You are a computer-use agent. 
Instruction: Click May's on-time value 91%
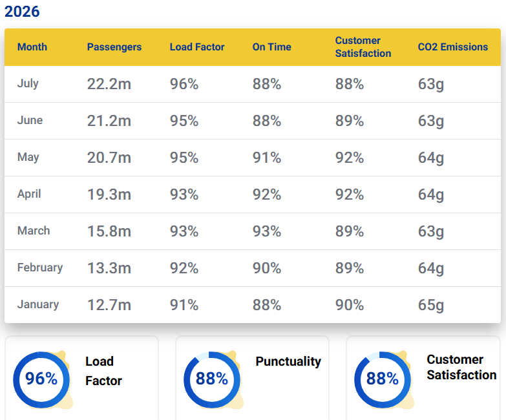266,158
